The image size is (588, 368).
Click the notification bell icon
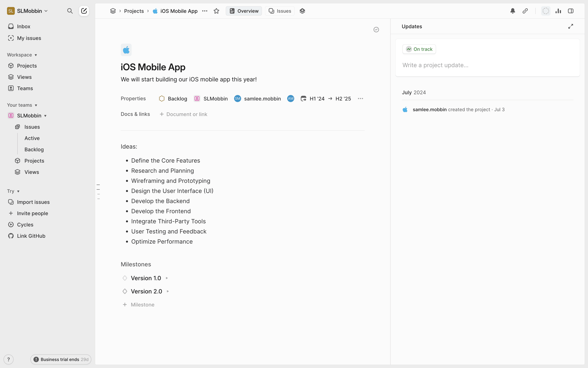(513, 11)
